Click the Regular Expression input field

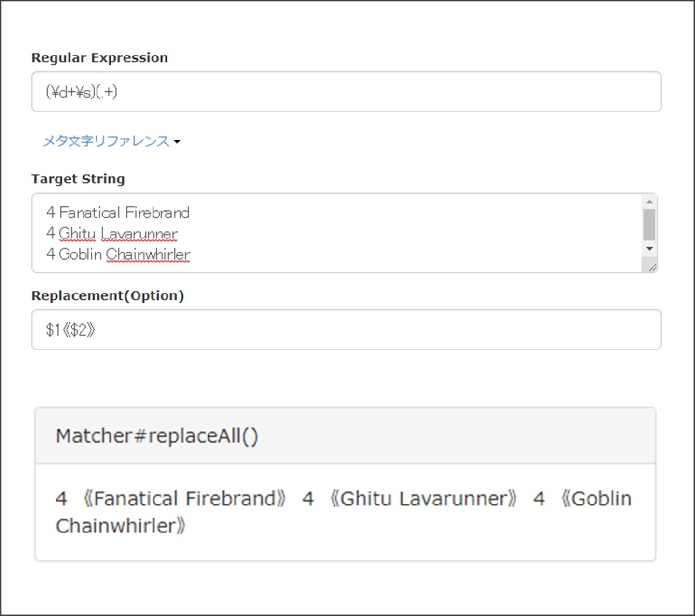pos(346,92)
